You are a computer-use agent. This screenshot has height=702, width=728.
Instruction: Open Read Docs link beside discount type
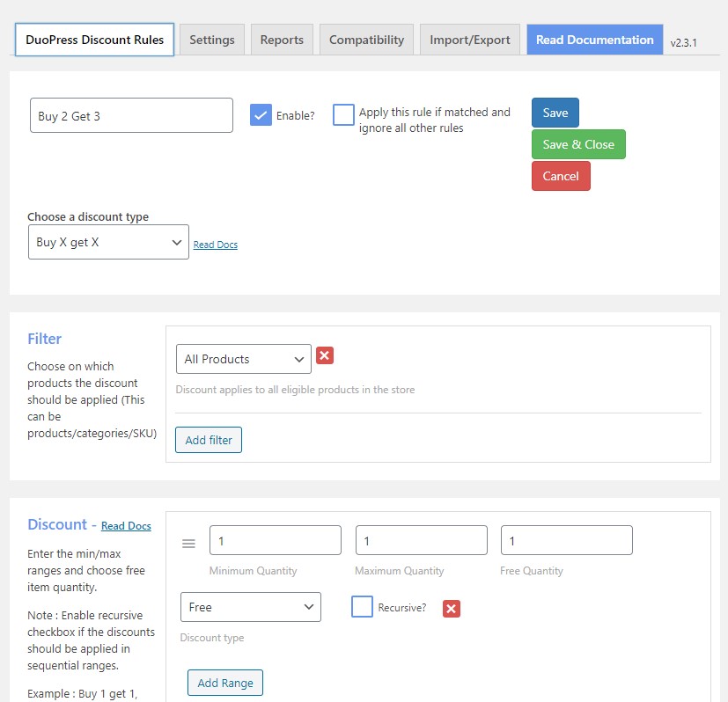point(216,245)
